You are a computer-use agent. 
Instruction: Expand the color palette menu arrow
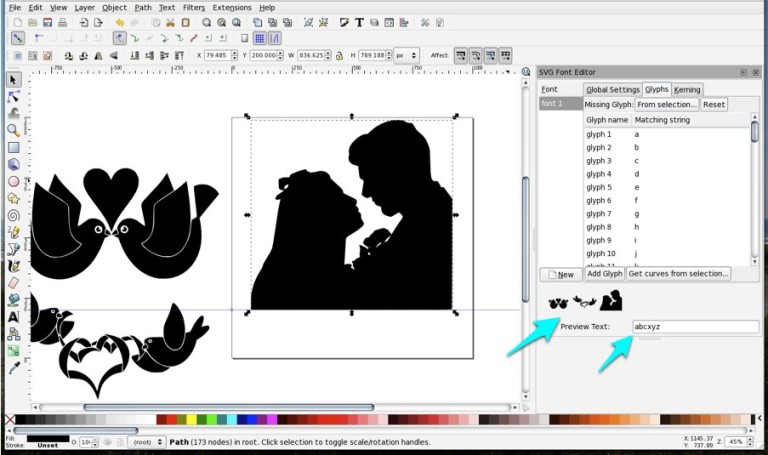[x=760, y=419]
